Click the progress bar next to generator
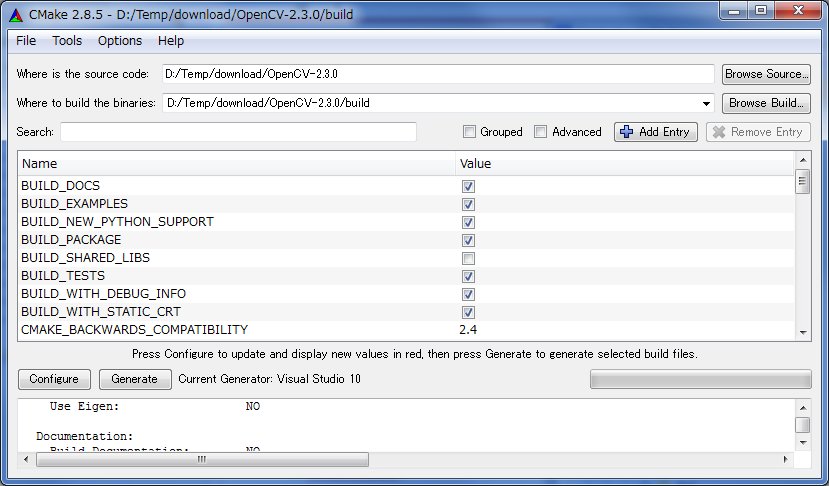829x486 pixels. coord(701,379)
